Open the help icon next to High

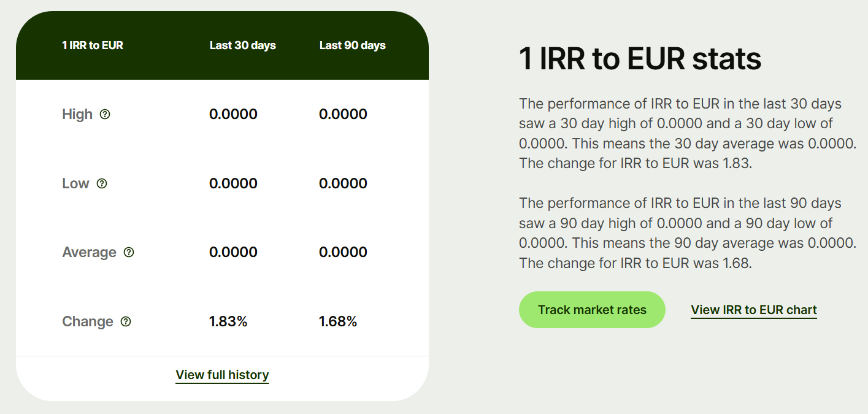coord(105,114)
